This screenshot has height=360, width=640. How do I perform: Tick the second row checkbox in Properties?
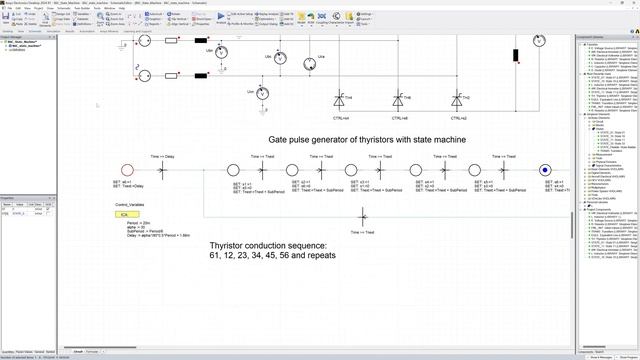click(49, 213)
